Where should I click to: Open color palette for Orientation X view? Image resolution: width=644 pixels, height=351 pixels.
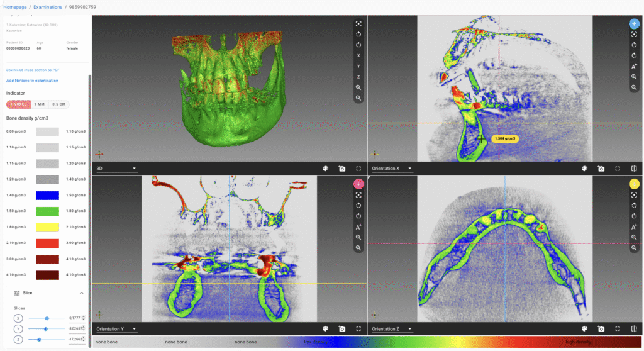(x=584, y=169)
